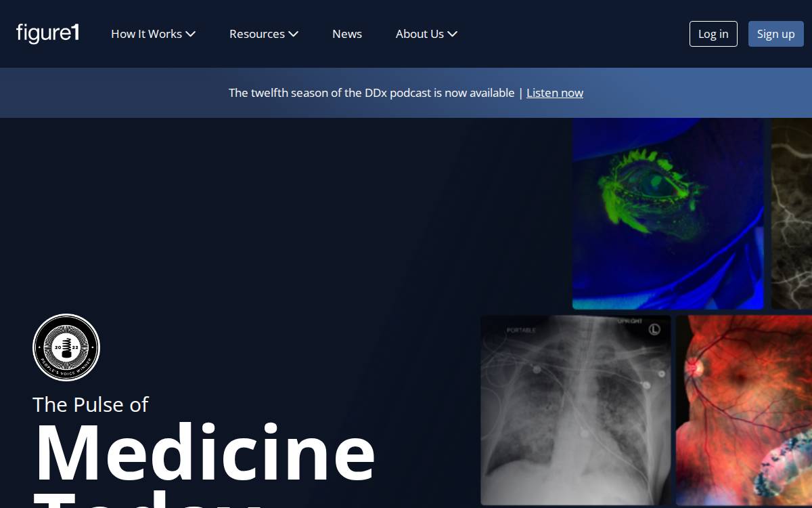Open the How It Works menu
The width and height of the screenshot is (812, 508).
pyautogui.click(x=153, y=34)
